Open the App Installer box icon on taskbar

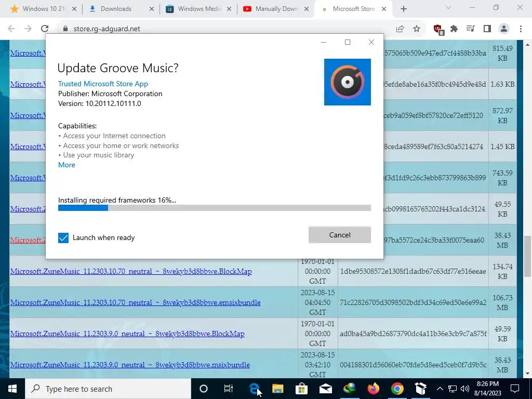click(x=421, y=389)
